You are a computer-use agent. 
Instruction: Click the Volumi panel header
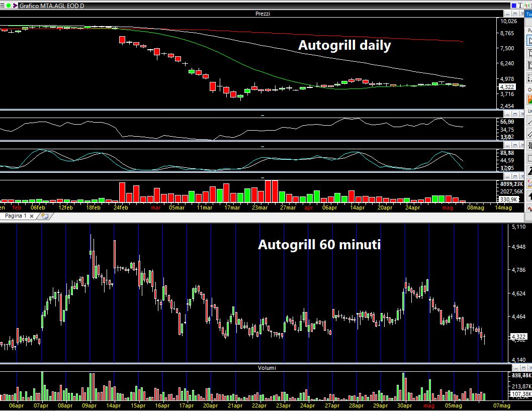[x=267, y=368]
